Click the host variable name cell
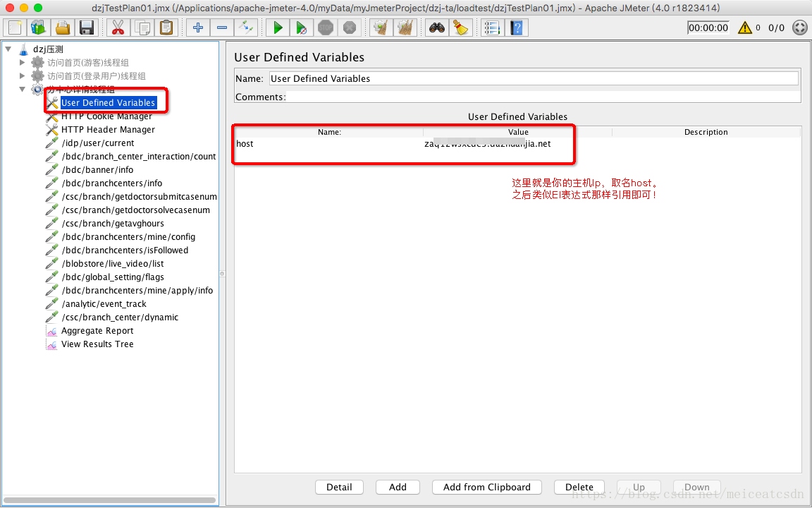The height and width of the screenshot is (508, 812). (x=328, y=144)
